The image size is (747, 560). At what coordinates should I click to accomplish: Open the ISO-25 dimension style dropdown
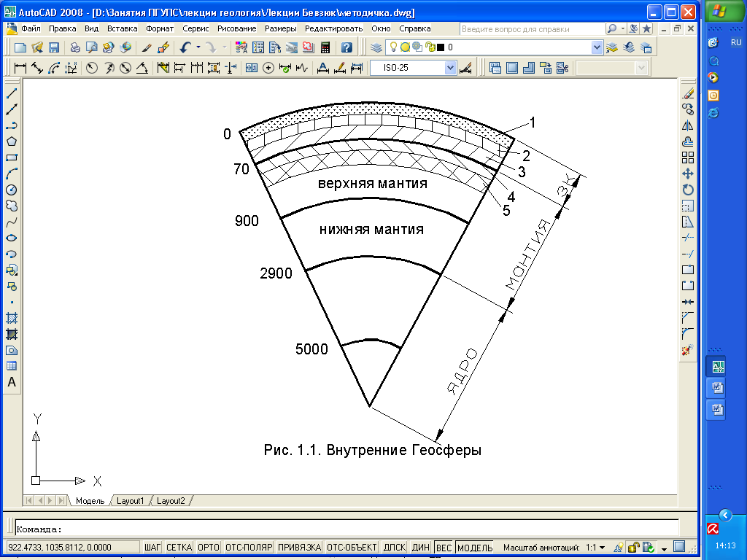click(x=450, y=68)
